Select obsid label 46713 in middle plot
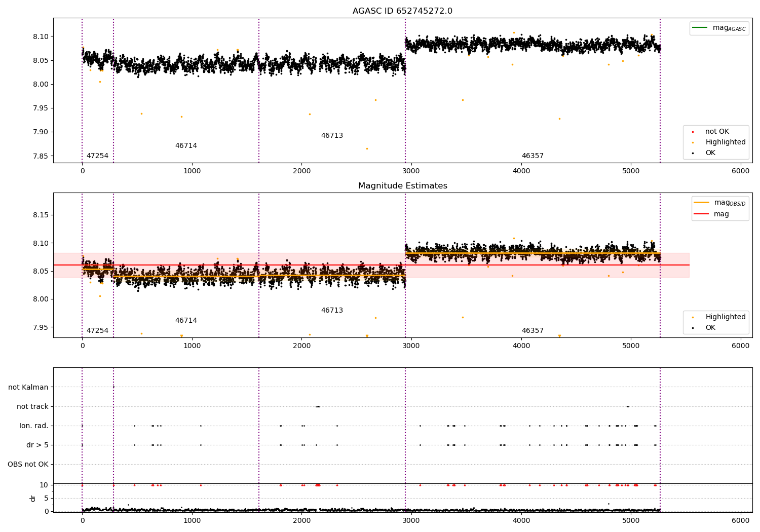The height and width of the screenshot is (532, 760). [332, 311]
